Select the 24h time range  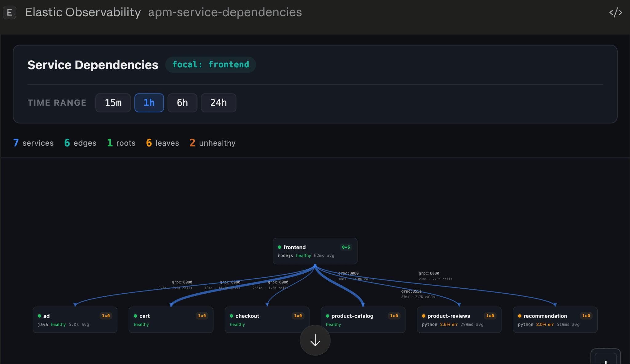tap(218, 103)
